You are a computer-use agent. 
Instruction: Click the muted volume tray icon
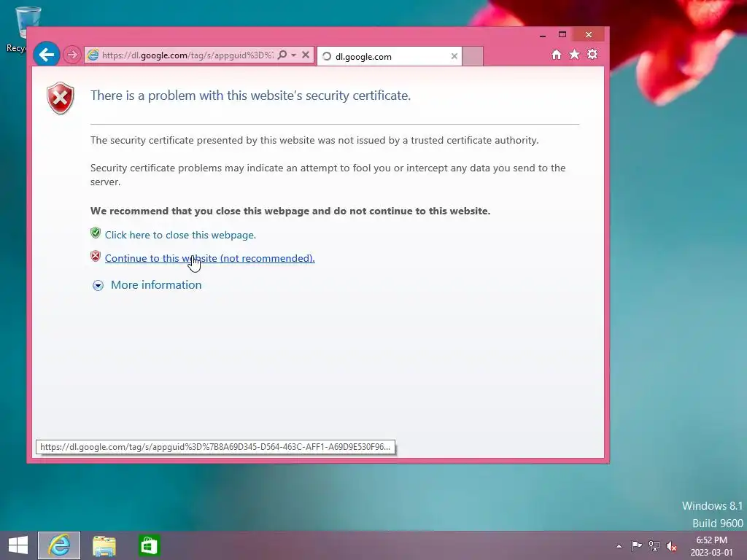pyautogui.click(x=672, y=546)
